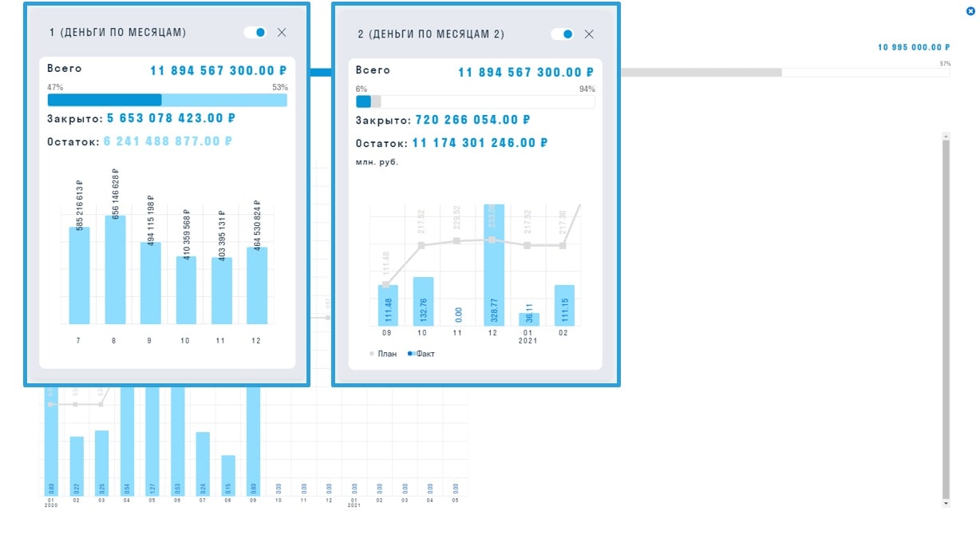Select the title '2 (ДЕНЬГИ ПО МЕСЯЦАМ 2)'
980x547 pixels.
[431, 34]
